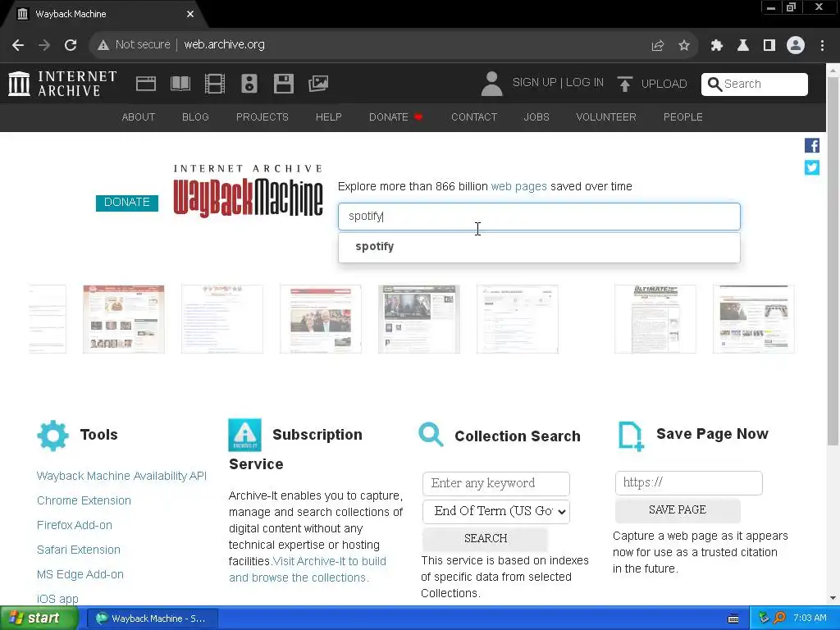The height and width of the screenshot is (630, 840).
Task: Click browser forward arrow
Action: tap(44, 45)
